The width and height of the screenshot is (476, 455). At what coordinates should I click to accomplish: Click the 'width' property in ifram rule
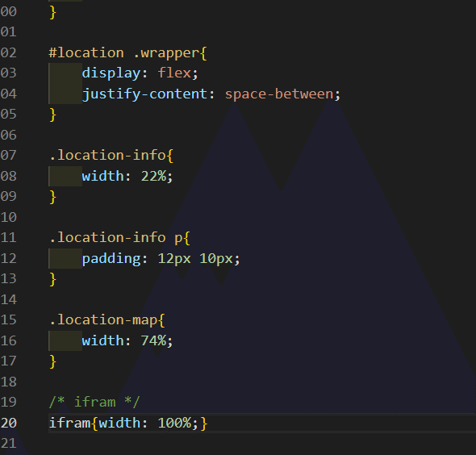click(119, 423)
